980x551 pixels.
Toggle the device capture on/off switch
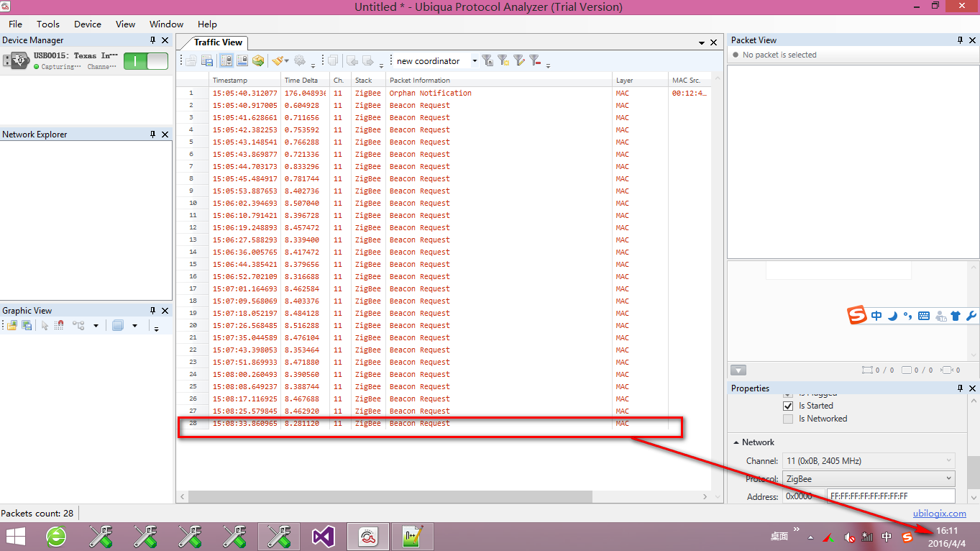coord(145,61)
